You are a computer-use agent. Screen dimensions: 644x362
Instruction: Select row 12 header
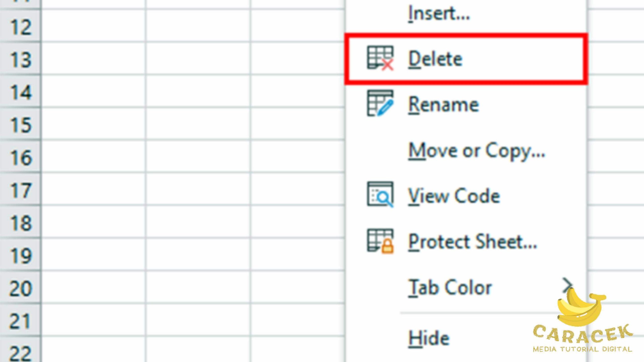pos(21,27)
